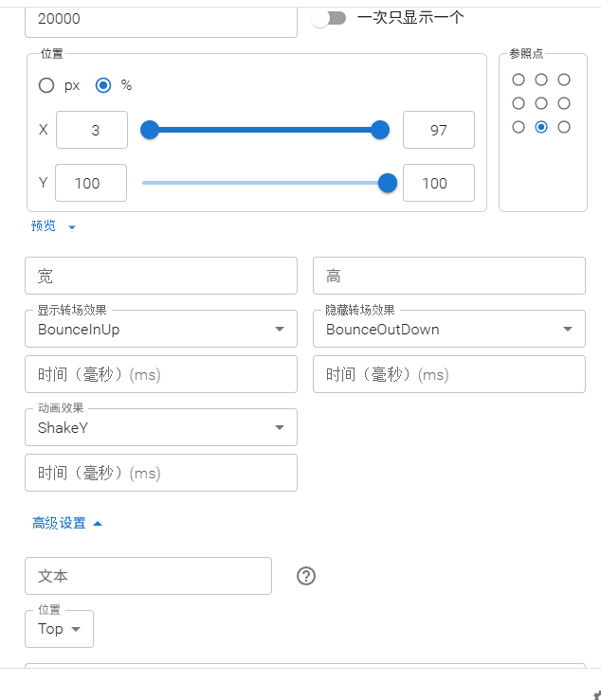Viewport: 601px width, 700px height.
Task: Open the 动画效果 ShakeY dropdown
Action: coord(161,427)
